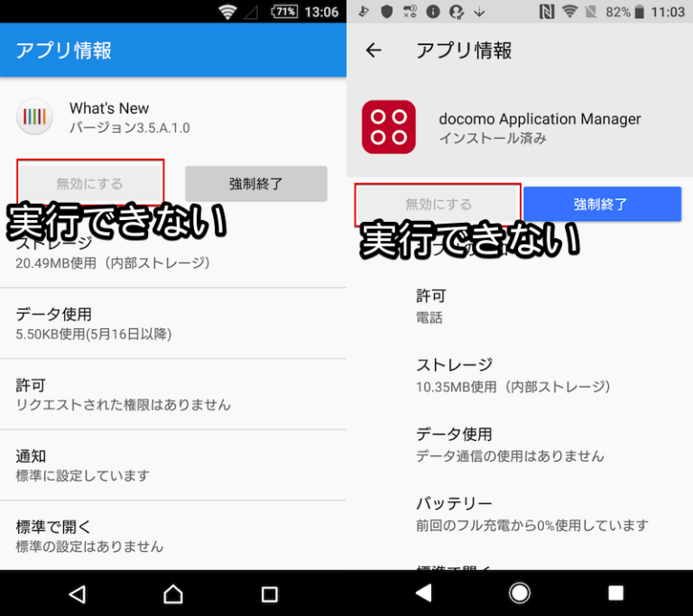The image size is (693, 616).
Task: Tap the アプリ情報 title in the grey header
Action: point(464,51)
